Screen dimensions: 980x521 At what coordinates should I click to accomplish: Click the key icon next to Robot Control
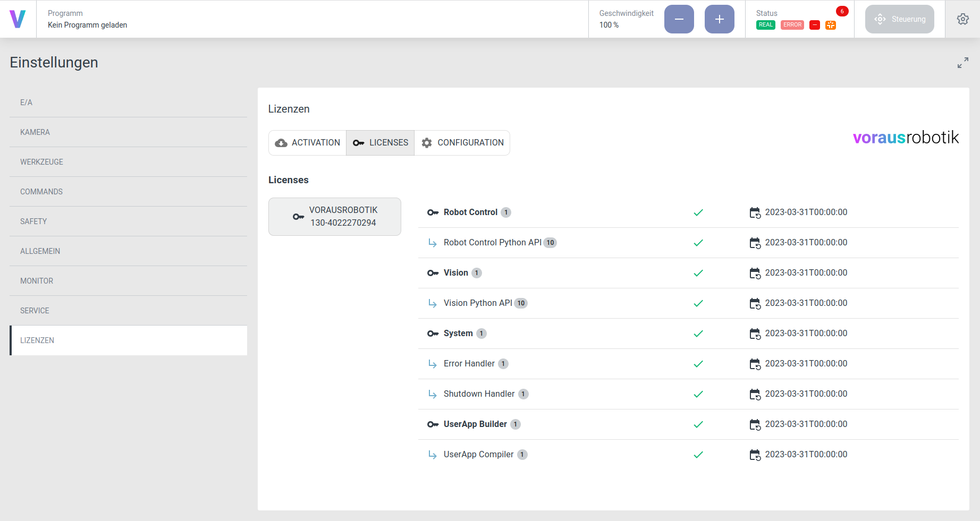433,212
